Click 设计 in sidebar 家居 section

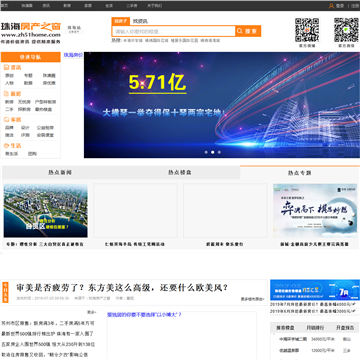coord(25,128)
